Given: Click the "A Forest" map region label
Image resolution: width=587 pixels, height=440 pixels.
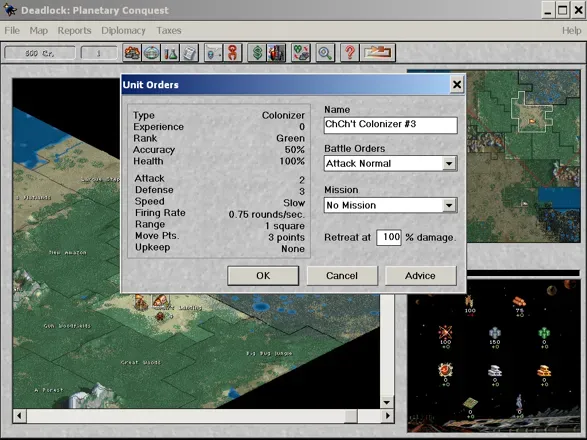Looking at the screenshot, I should [49, 390].
